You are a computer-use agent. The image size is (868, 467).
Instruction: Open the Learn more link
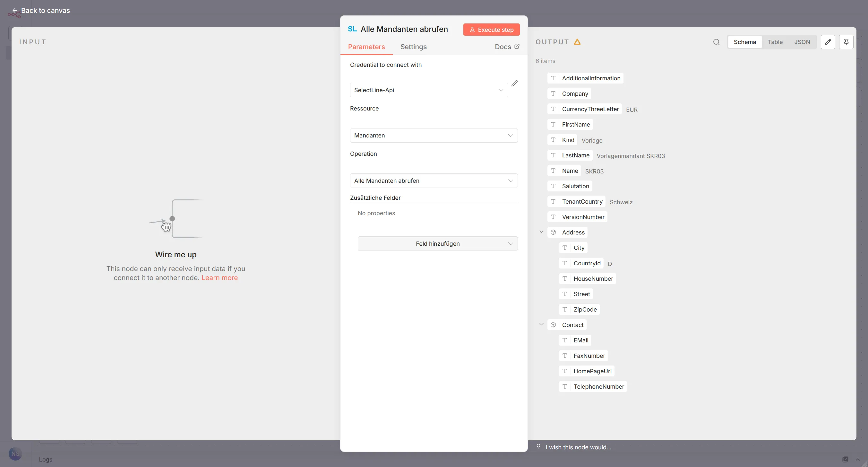[219, 278]
